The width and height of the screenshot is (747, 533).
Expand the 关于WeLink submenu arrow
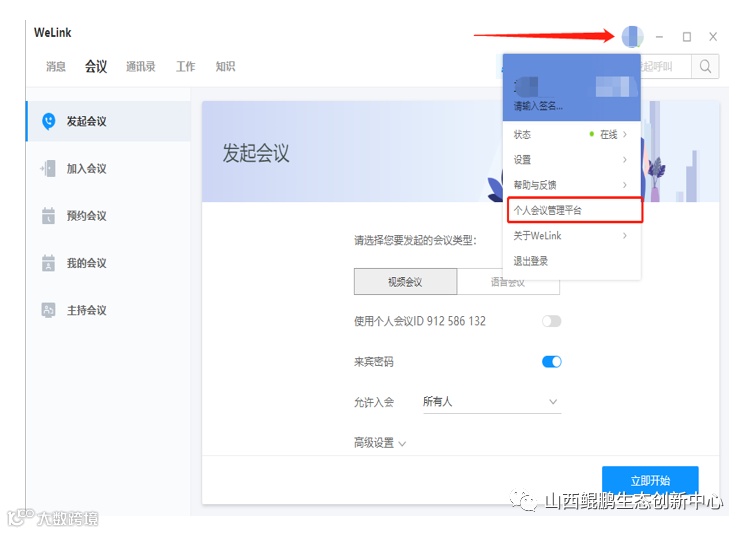[x=625, y=235]
